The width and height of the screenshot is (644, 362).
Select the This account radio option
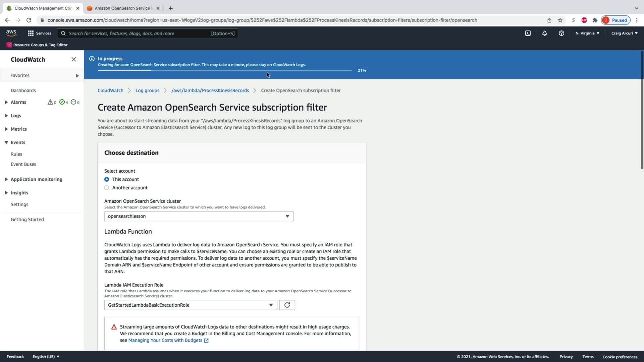(x=107, y=179)
